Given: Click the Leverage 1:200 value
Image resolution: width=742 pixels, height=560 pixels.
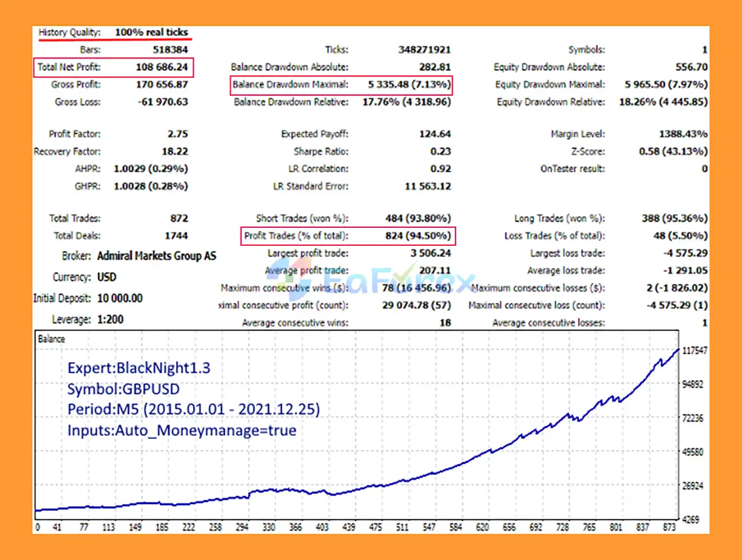Looking at the screenshot, I should [111, 319].
